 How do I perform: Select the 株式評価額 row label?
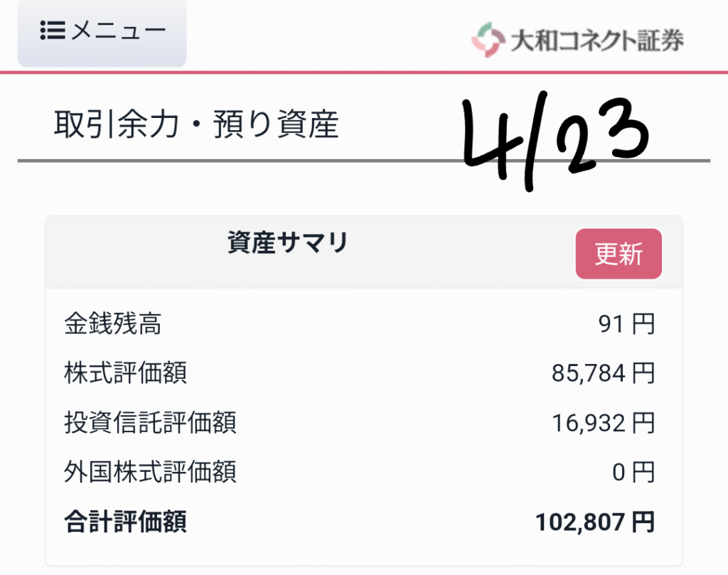click(x=125, y=372)
